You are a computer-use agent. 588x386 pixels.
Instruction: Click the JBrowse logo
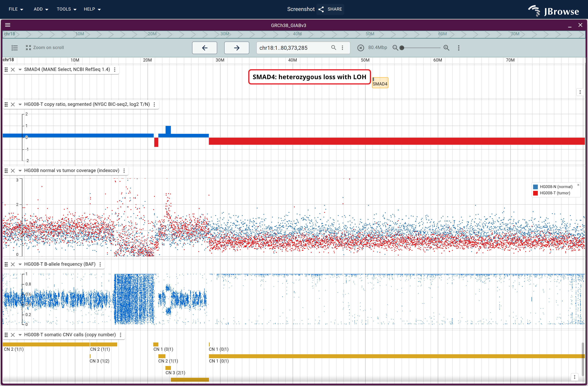click(x=554, y=11)
